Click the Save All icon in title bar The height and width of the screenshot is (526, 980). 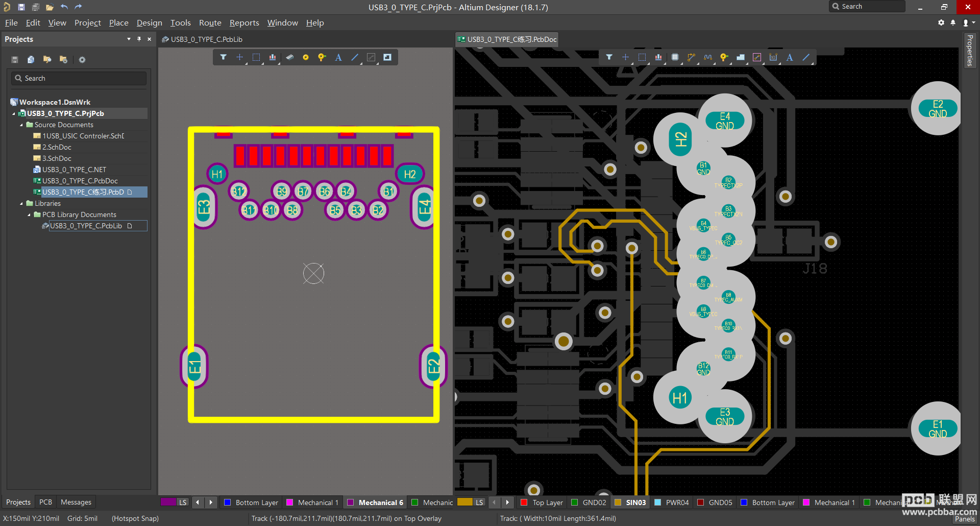tap(35, 7)
